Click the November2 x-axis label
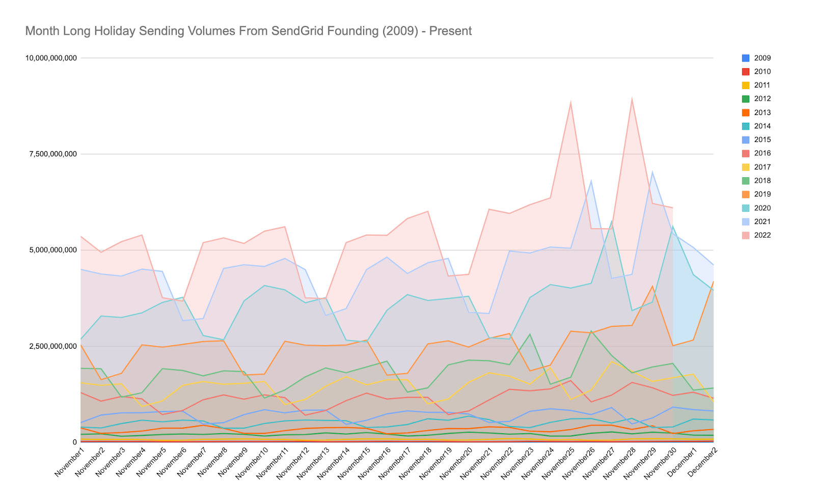 [89, 462]
